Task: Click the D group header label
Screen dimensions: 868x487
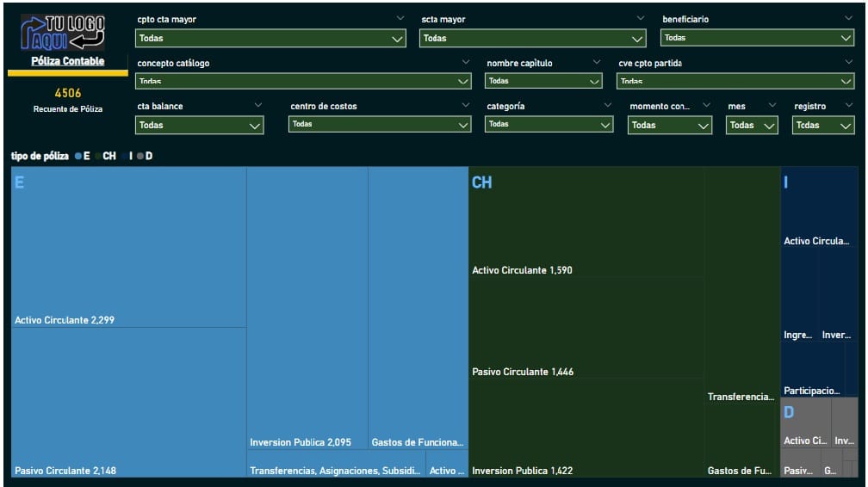Action: [789, 412]
